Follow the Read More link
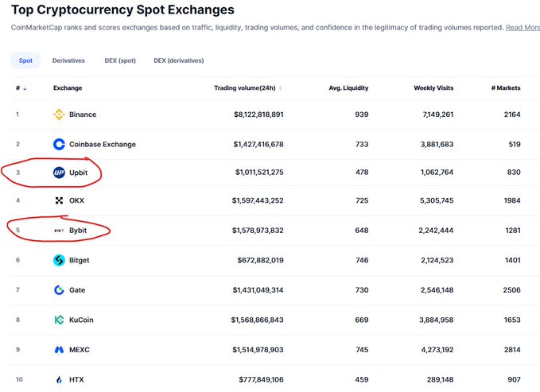This screenshot has width=540, height=392. click(523, 28)
